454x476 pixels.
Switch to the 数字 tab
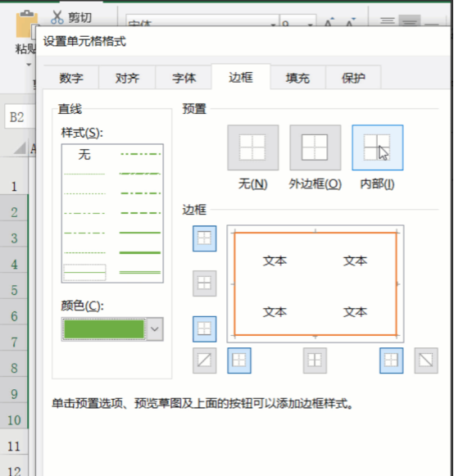click(70, 78)
